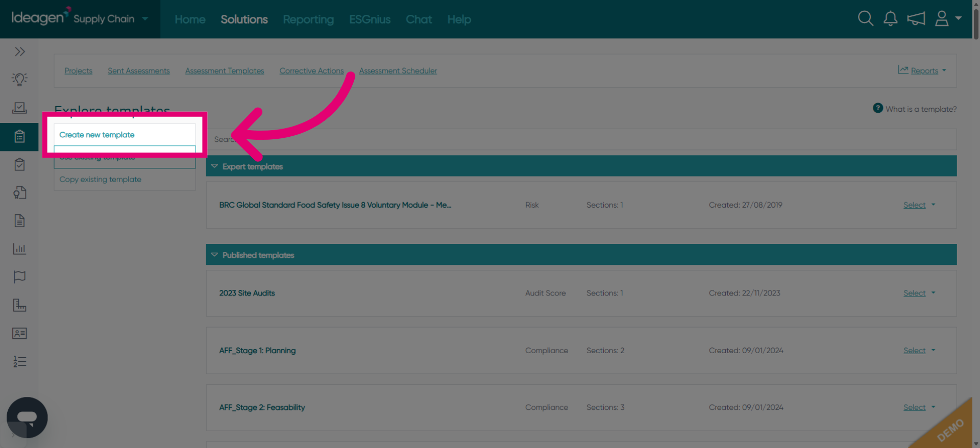Open ESGnius in the top navigation
Viewport: 980px width, 448px height.
370,19
